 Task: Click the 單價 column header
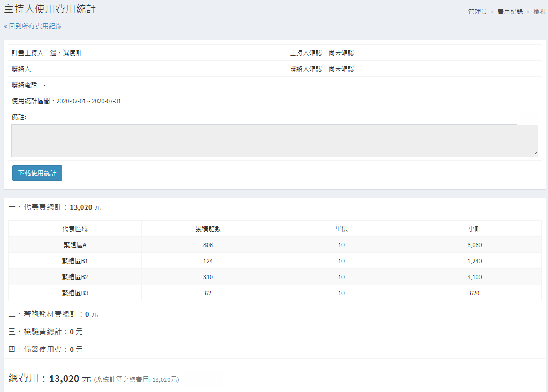tap(341, 229)
